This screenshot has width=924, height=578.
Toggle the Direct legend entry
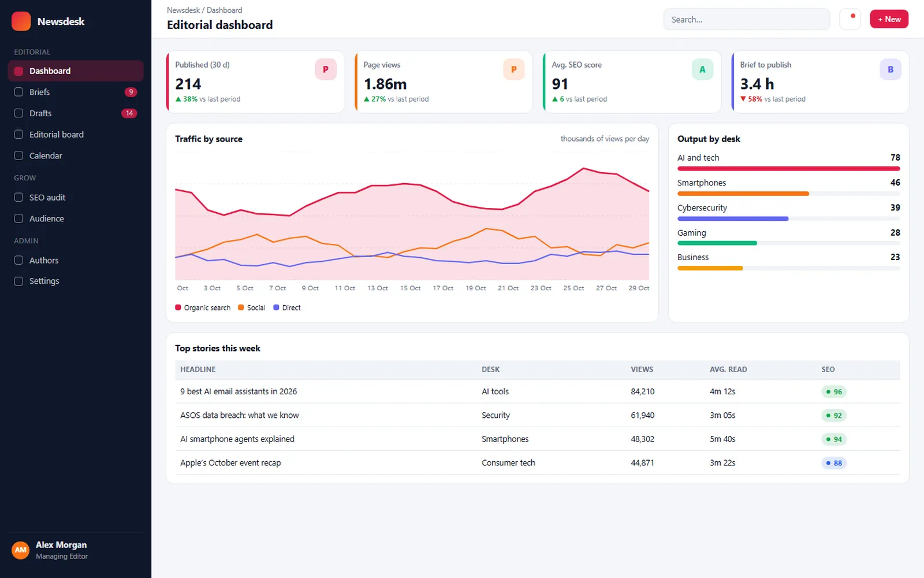(287, 307)
